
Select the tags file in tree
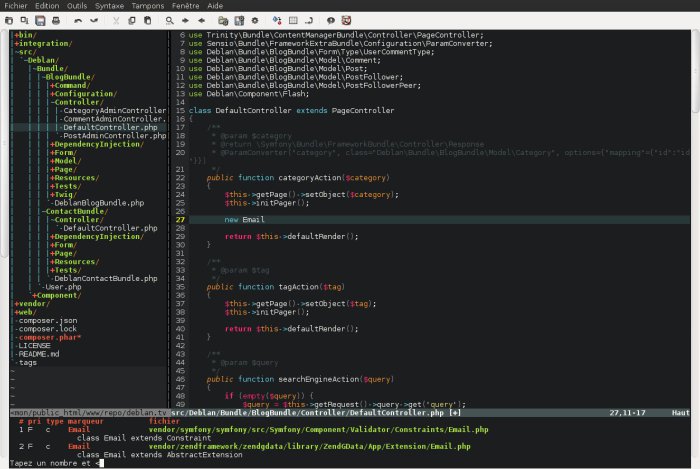tap(27, 362)
